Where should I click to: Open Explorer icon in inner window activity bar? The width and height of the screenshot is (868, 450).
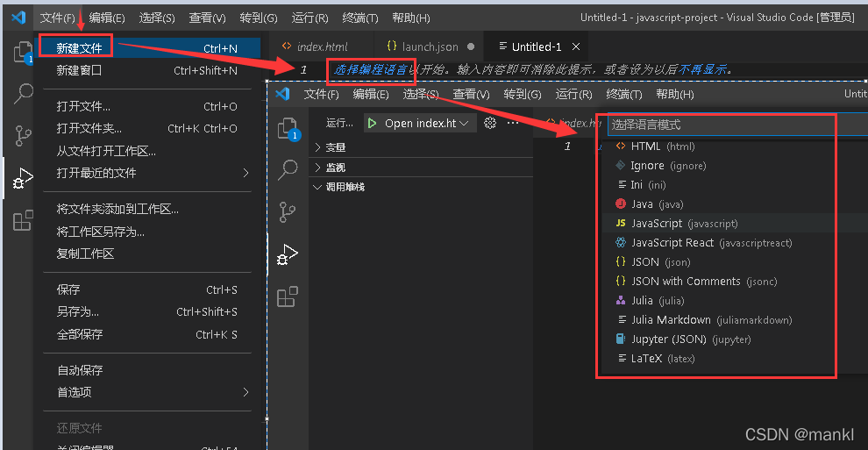(288, 130)
